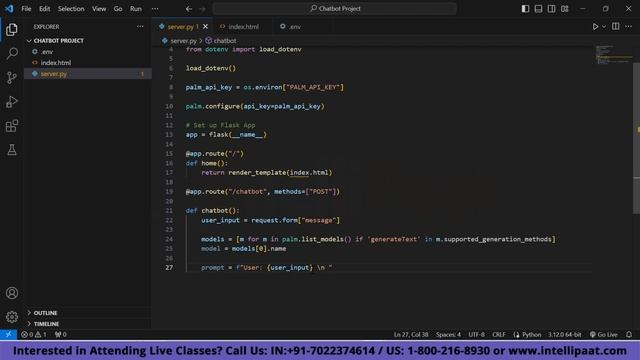Open the View menu

click(x=99, y=9)
